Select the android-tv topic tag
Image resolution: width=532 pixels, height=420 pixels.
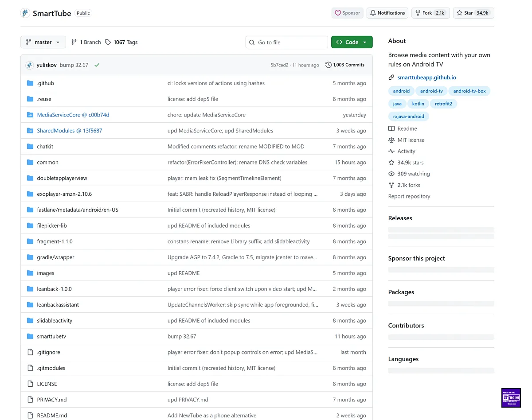[431, 91]
